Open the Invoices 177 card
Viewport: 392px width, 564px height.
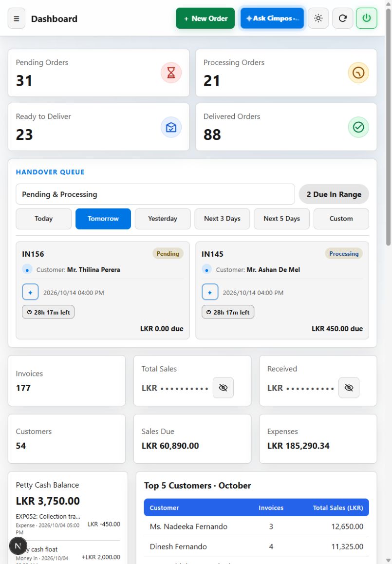click(x=67, y=380)
